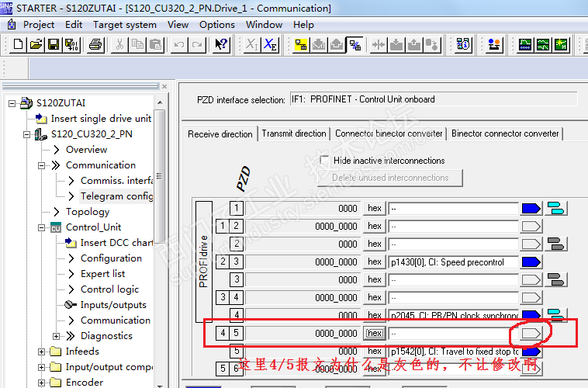
Task: Select the Receive direction tab
Action: [x=220, y=134]
